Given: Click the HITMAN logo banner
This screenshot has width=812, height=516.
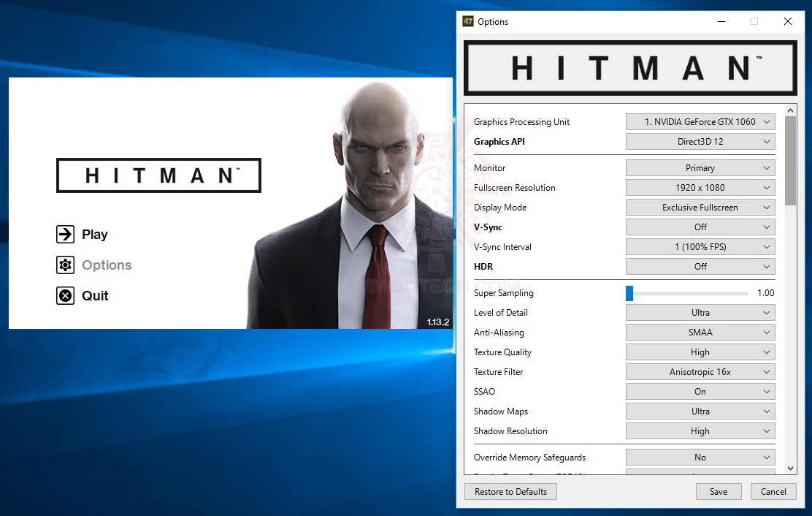Looking at the screenshot, I should (629, 68).
